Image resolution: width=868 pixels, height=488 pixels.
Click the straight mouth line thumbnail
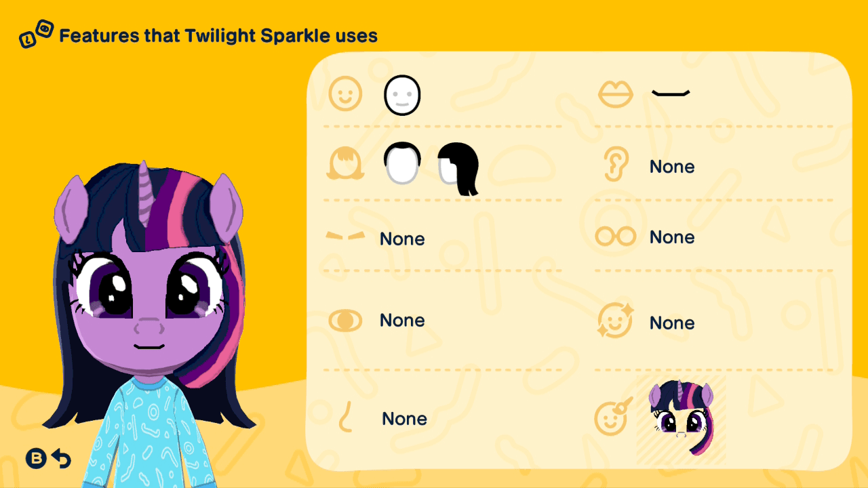coord(671,93)
